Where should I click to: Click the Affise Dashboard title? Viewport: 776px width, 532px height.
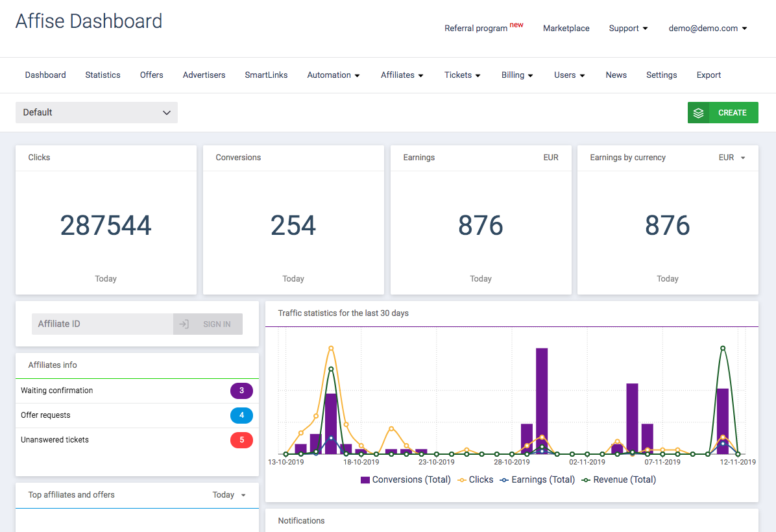tap(89, 21)
